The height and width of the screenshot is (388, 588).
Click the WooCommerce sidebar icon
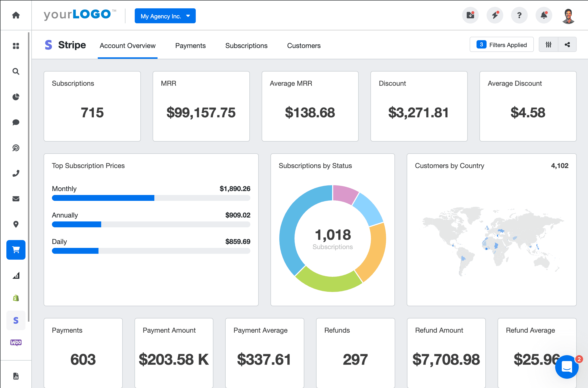(x=16, y=342)
